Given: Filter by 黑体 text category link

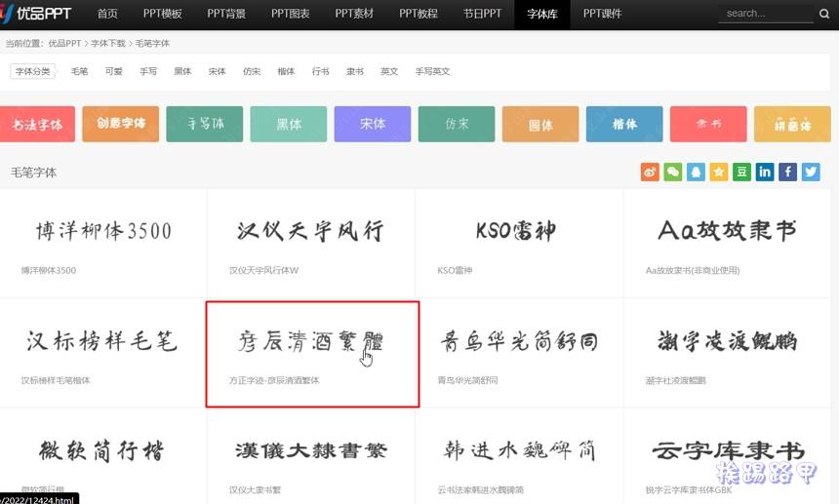Looking at the screenshot, I should point(182,71).
